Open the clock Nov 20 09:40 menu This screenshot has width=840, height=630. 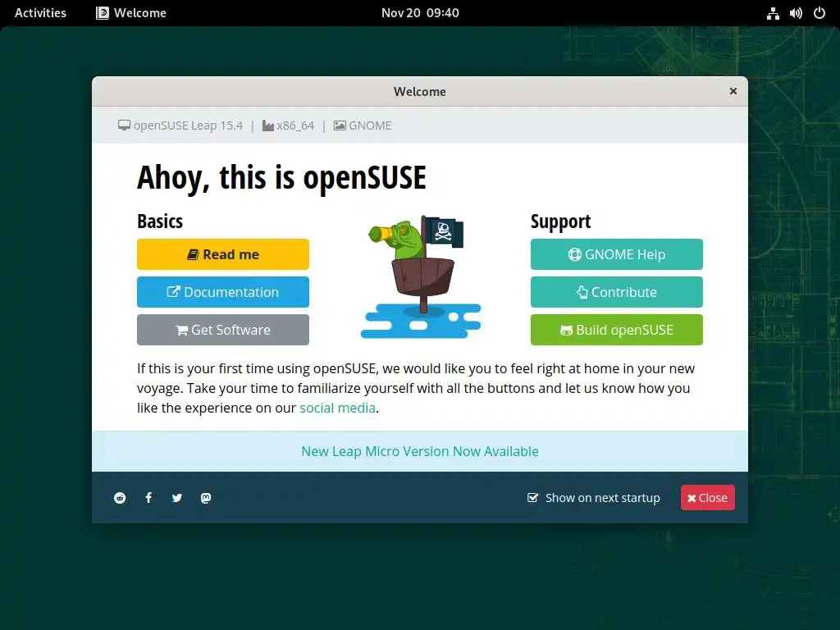pyautogui.click(x=420, y=13)
